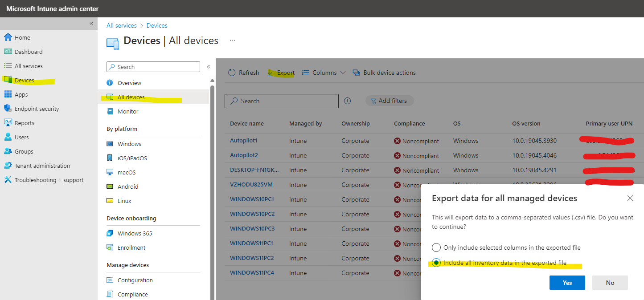The height and width of the screenshot is (300, 644).
Task: Click the Refresh toolbar icon
Action: (x=232, y=73)
